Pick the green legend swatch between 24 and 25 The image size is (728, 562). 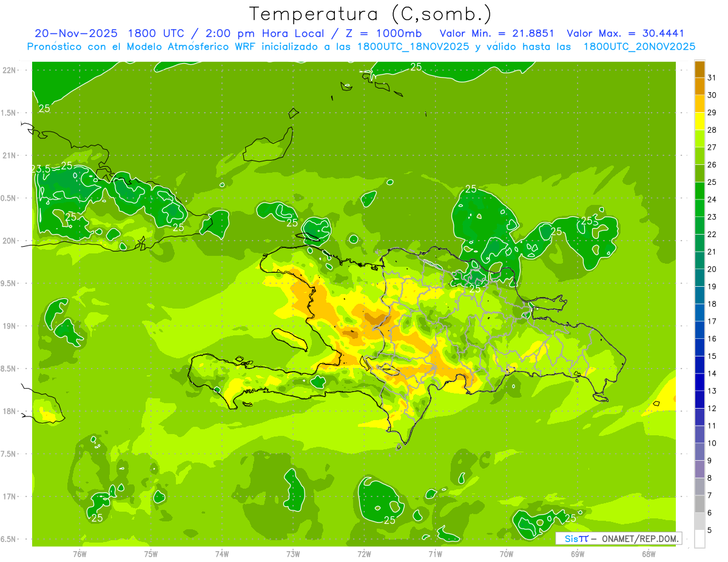pos(699,190)
